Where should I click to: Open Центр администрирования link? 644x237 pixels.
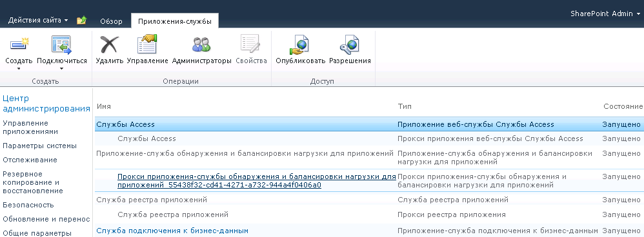click(x=46, y=103)
